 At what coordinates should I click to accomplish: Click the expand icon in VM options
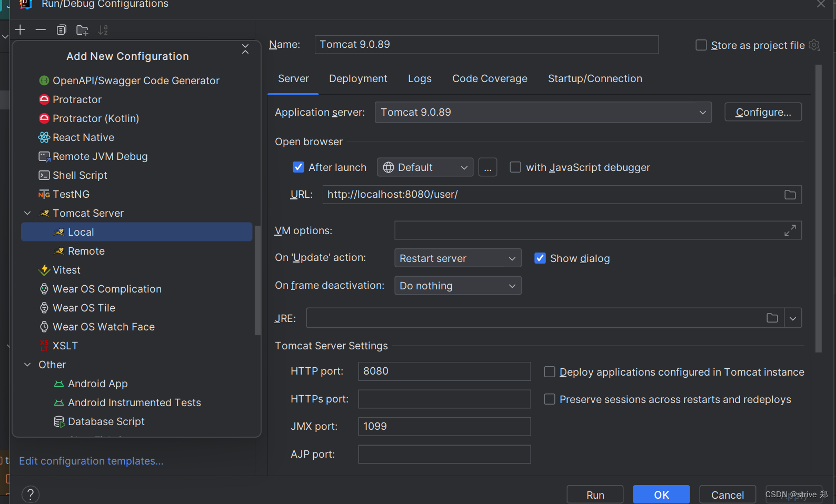pos(790,230)
